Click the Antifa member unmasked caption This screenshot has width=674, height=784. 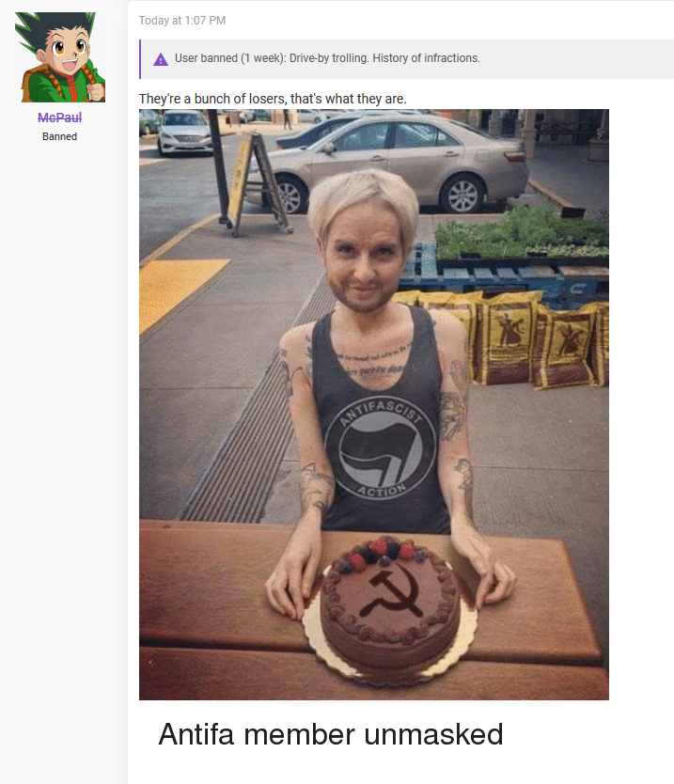coord(331,734)
